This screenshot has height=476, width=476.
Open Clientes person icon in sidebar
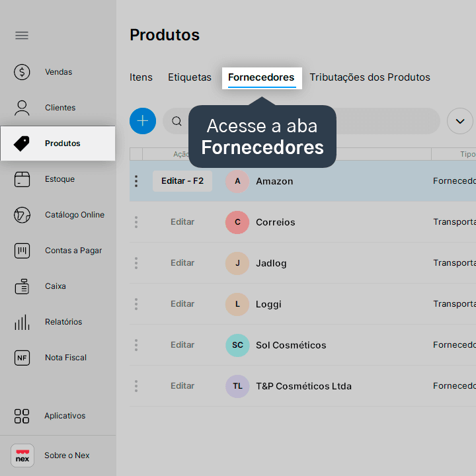tap(22, 108)
